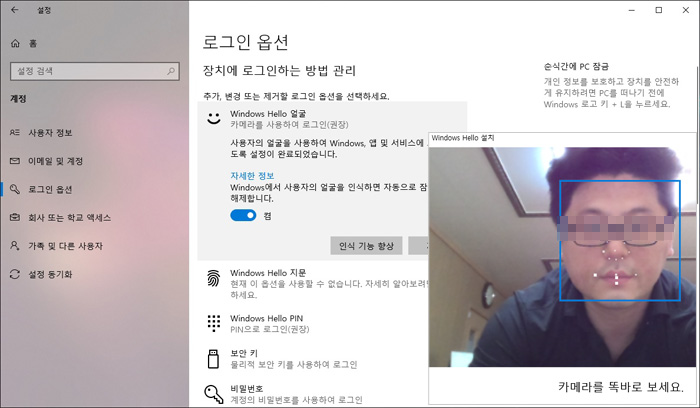Close the Settings window
The height and width of the screenshot is (408, 700).
pyautogui.click(x=686, y=10)
